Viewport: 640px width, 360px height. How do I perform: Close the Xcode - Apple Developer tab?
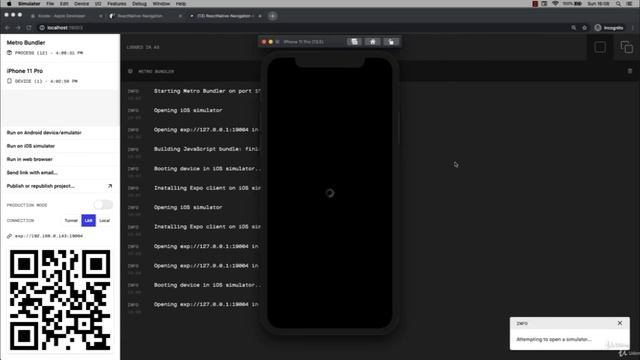pyautogui.click(x=100, y=16)
